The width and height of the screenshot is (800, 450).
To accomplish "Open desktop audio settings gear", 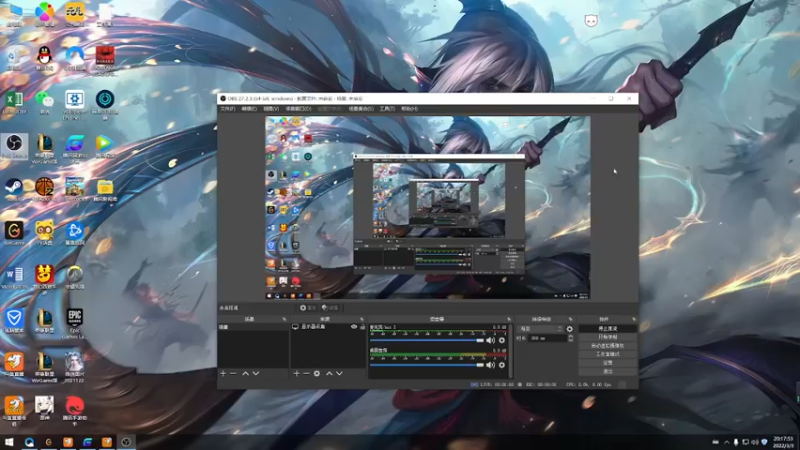I will pos(502,365).
